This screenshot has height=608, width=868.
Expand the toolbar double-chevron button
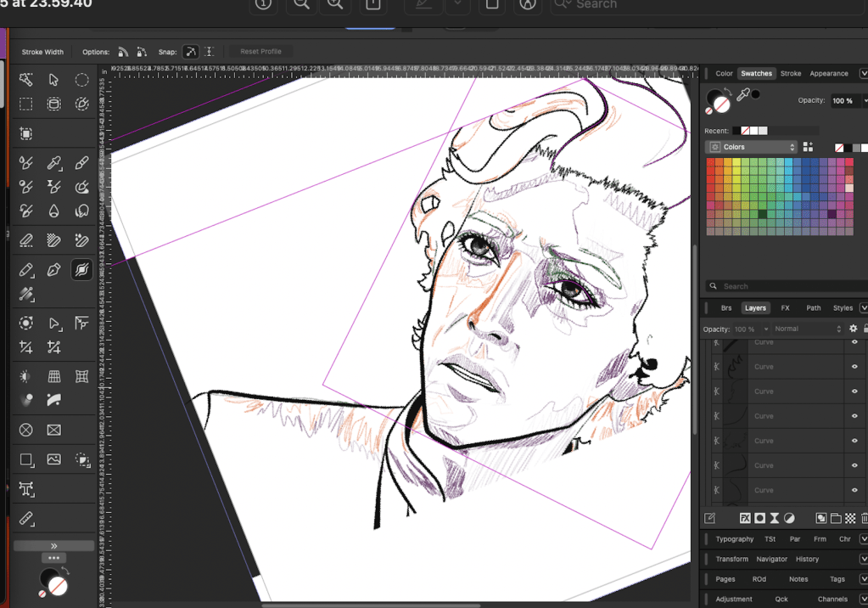53,546
